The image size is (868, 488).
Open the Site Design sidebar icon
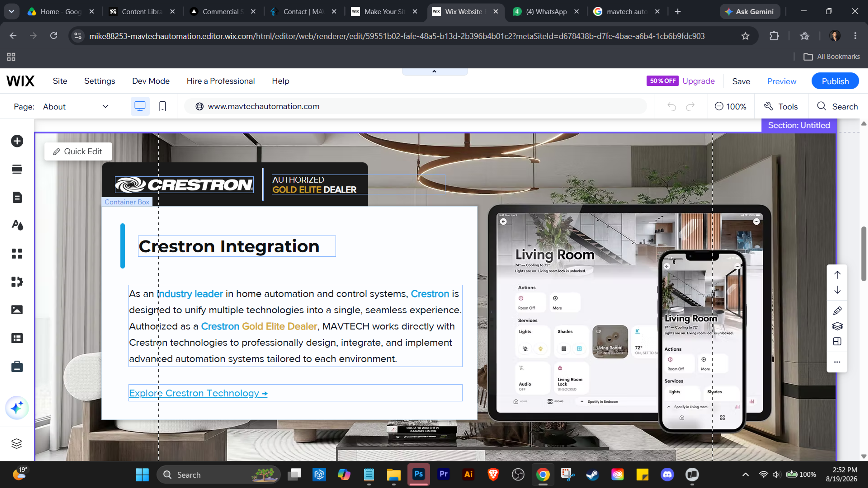[17, 225]
